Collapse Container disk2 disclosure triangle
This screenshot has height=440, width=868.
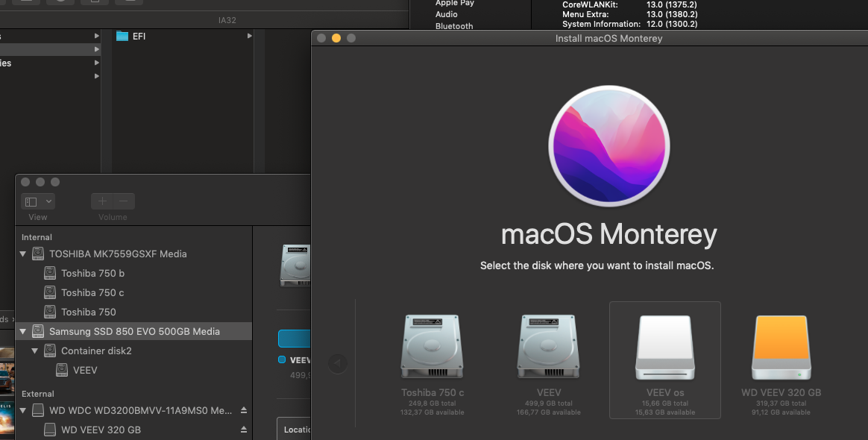35,351
